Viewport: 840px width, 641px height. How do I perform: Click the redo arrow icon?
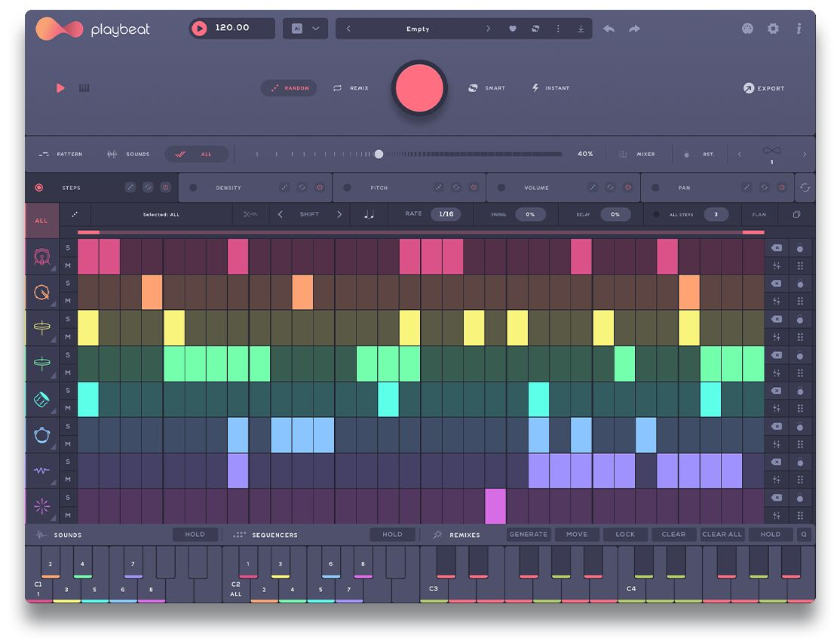[634, 29]
